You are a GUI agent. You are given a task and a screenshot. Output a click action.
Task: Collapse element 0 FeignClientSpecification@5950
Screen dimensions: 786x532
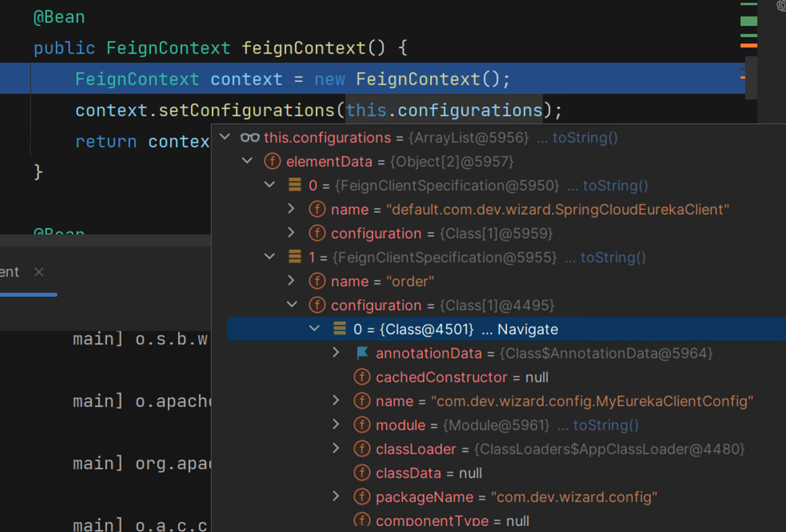(x=270, y=185)
